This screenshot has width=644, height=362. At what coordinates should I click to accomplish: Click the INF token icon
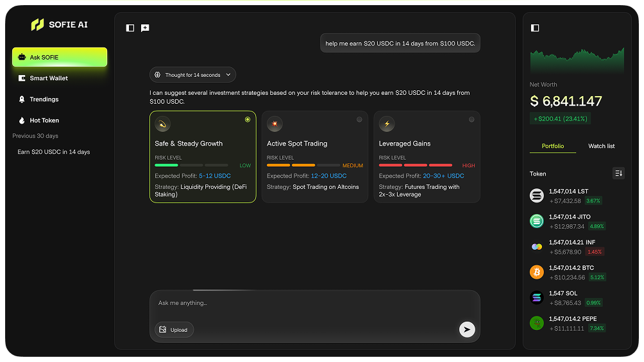click(x=537, y=247)
